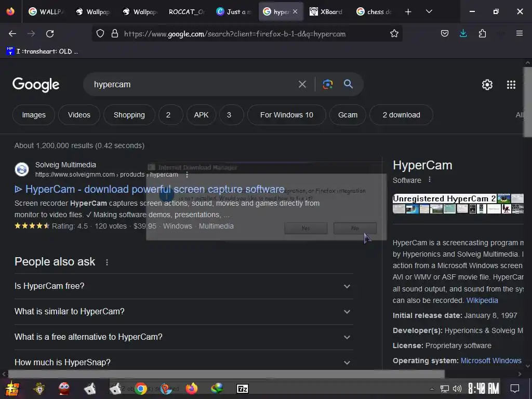Close the active hypercam tab

pos(295,11)
